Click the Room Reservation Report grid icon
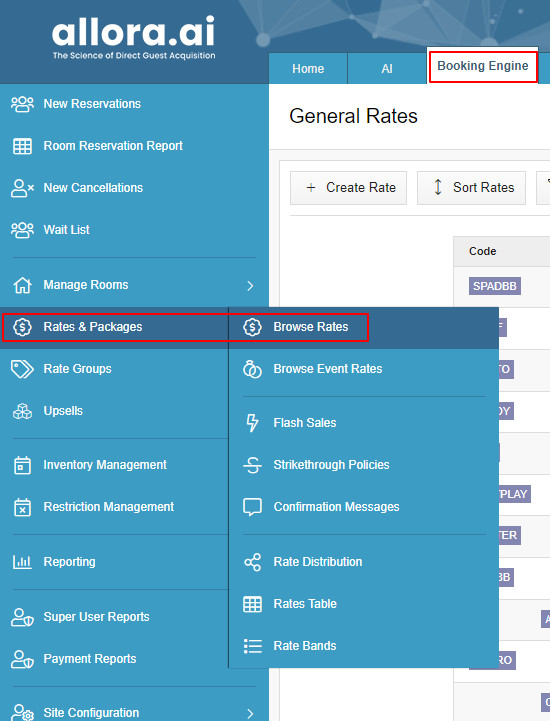Viewport: 550px width, 721px height. [22, 146]
